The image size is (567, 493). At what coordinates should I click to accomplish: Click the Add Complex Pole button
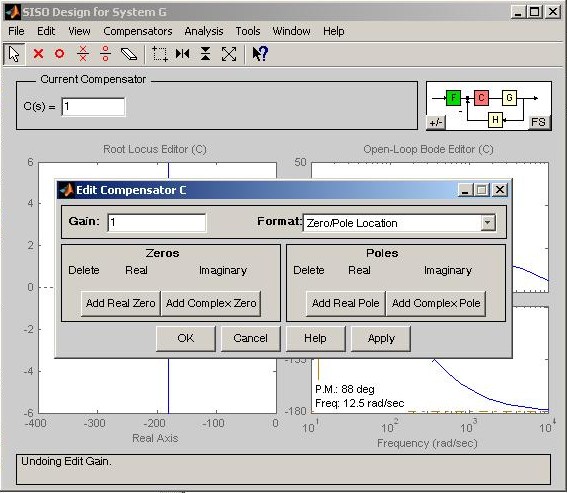click(x=436, y=303)
